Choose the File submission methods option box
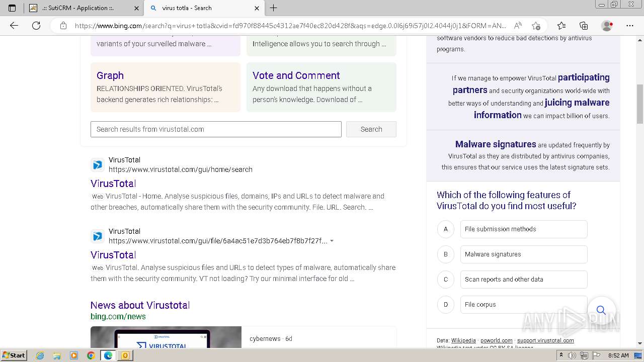Viewport: 644px width, 362px height. (524, 229)
